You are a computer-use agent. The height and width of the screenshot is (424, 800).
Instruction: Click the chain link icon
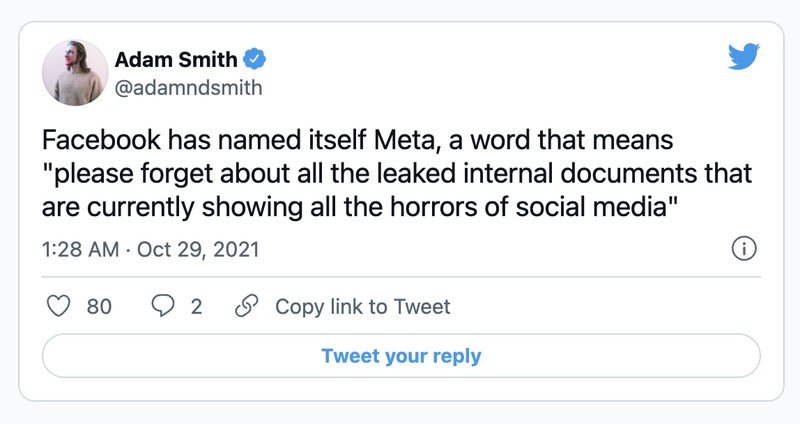245,307
